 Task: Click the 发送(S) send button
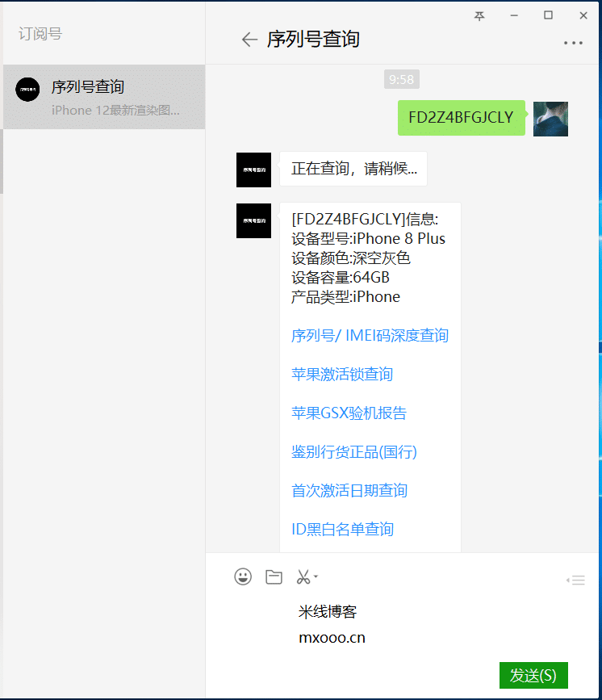click(x=533, y=675)
